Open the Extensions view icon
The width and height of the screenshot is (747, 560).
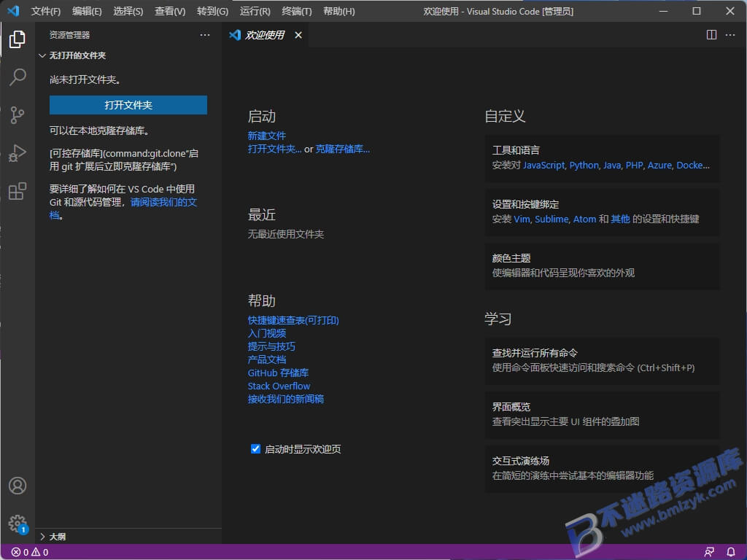18,191
